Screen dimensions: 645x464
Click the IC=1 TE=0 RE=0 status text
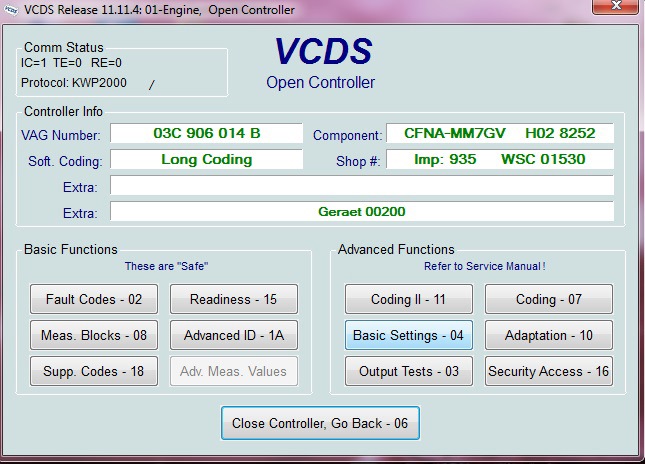pyautogui.click(x=71, y=63)
